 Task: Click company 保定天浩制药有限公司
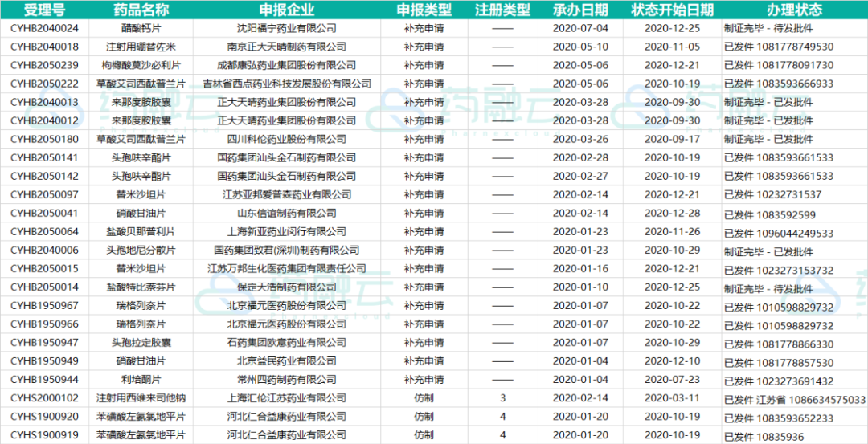coord(287,287)
